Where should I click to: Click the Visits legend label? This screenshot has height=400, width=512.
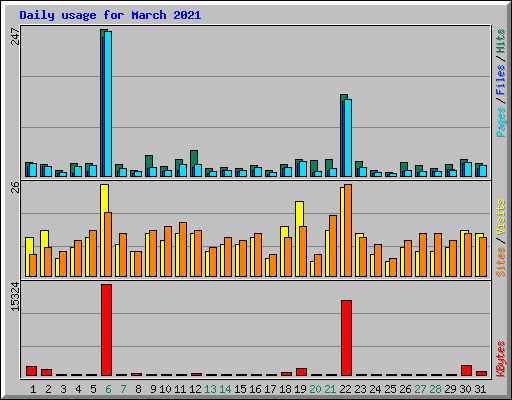[501, 217]
